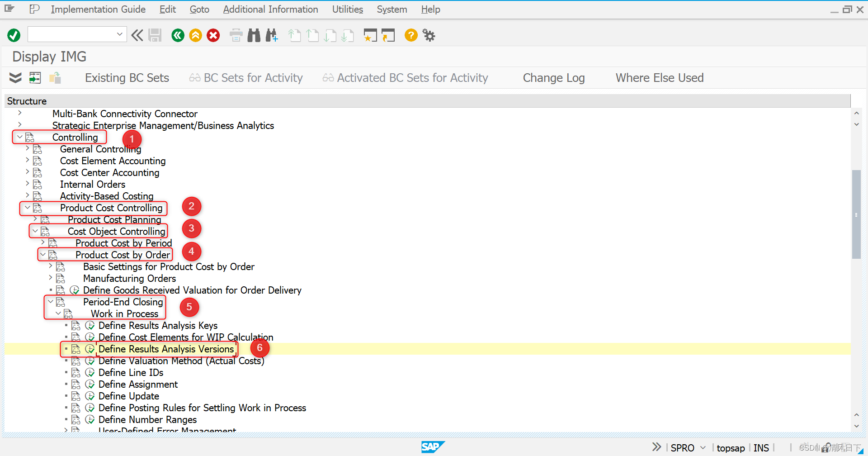Click BC Sets for Activity button
This screenshot has width=868, height=456.
(246, 78)
